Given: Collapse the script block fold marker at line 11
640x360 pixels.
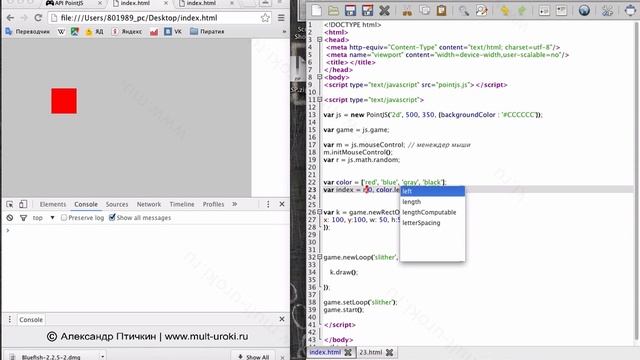Looking at the screenshot, I should tap(320, 100).
